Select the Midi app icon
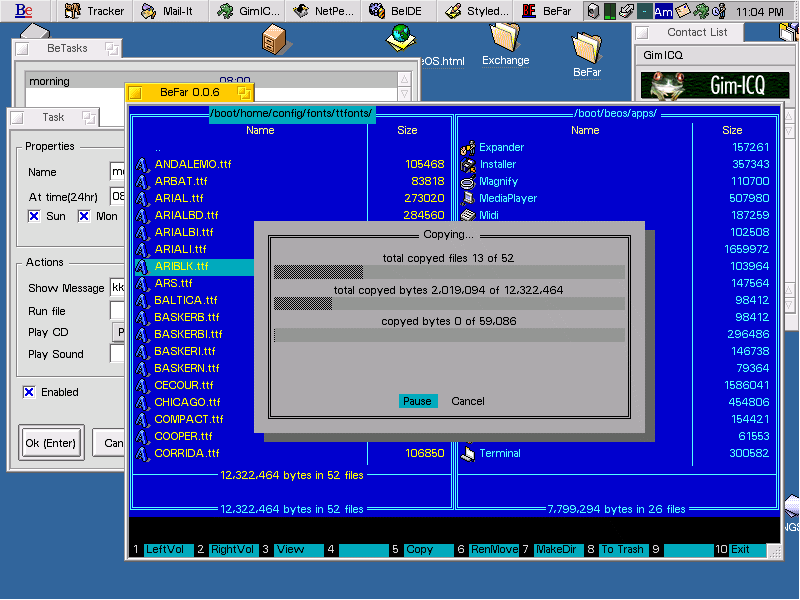This screenshot has height=600, width=800. pos(468,215)
